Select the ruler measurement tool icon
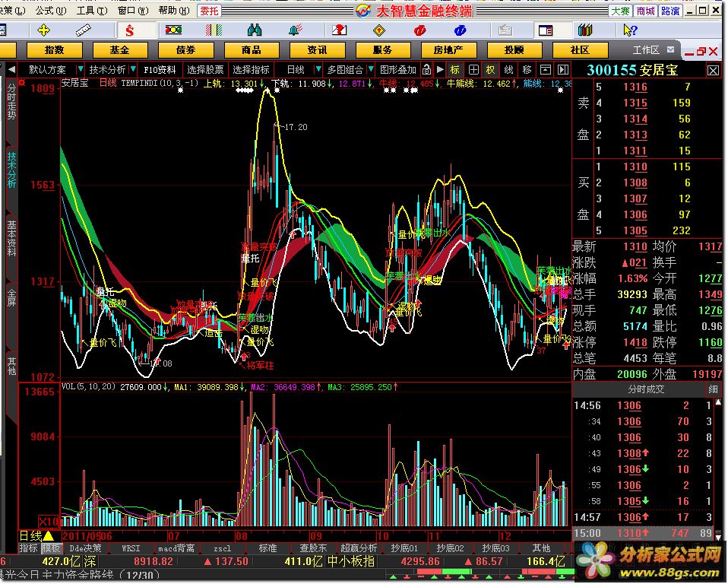728x584 pixels. [83, 30]
